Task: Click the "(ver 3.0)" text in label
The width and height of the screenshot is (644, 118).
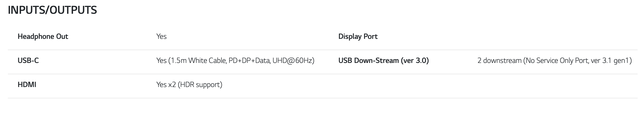Action: tap(415, 61)
